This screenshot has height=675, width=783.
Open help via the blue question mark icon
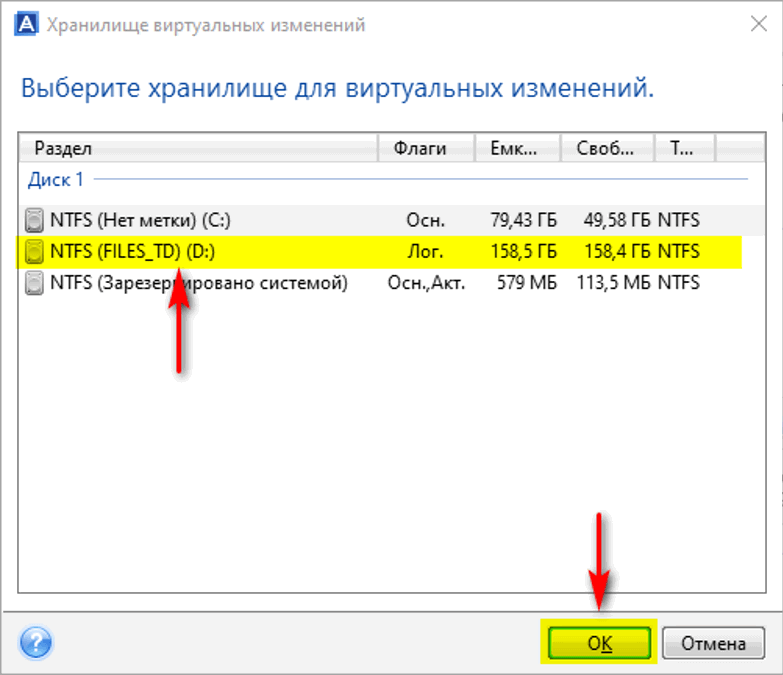(35, 643)
